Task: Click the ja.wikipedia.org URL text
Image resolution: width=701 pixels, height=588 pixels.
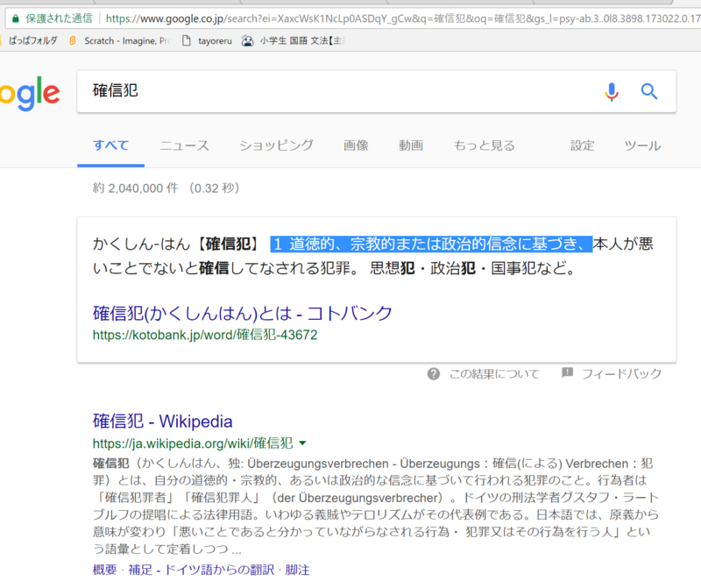Action: 193,443
